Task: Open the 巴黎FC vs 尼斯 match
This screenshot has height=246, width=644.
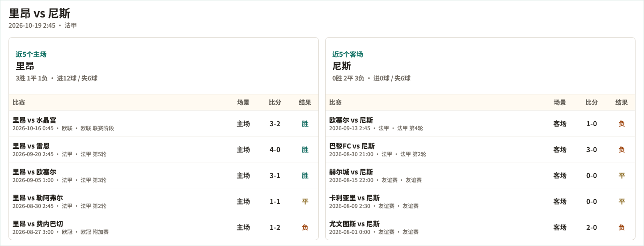Action: coord(480,149)
